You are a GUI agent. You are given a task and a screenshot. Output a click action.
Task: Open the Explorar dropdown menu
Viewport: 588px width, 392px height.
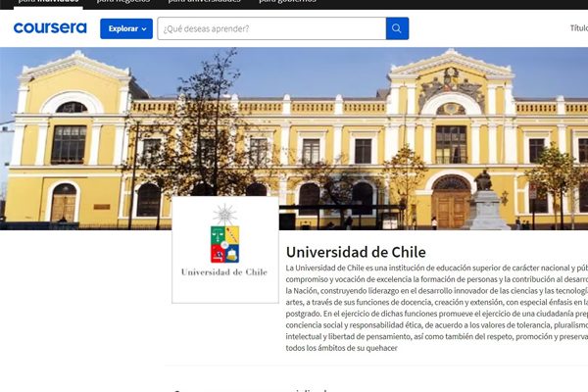point(126,28)
